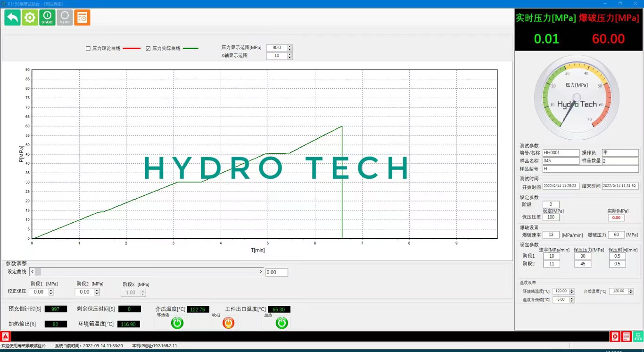
Task: Click the 设定曲线 scrollbar thumb
Action: 38,272
